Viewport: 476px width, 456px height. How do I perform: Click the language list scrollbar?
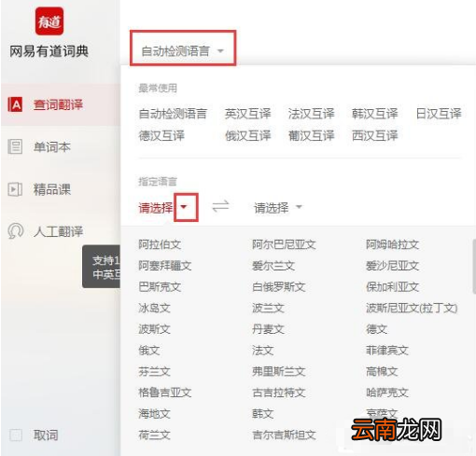point(474,266)
